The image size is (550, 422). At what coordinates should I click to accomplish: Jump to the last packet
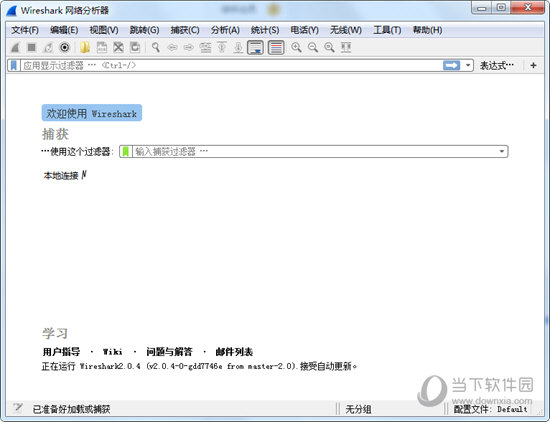click(x=238, y=47)
